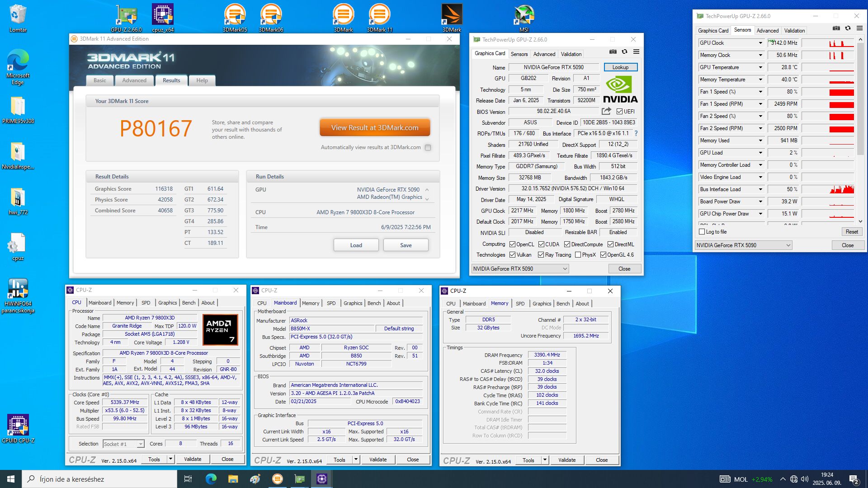Screen dimensions: 868x488
Task: Expand the GPU Clock sensor dropdown
Action: 760,43
